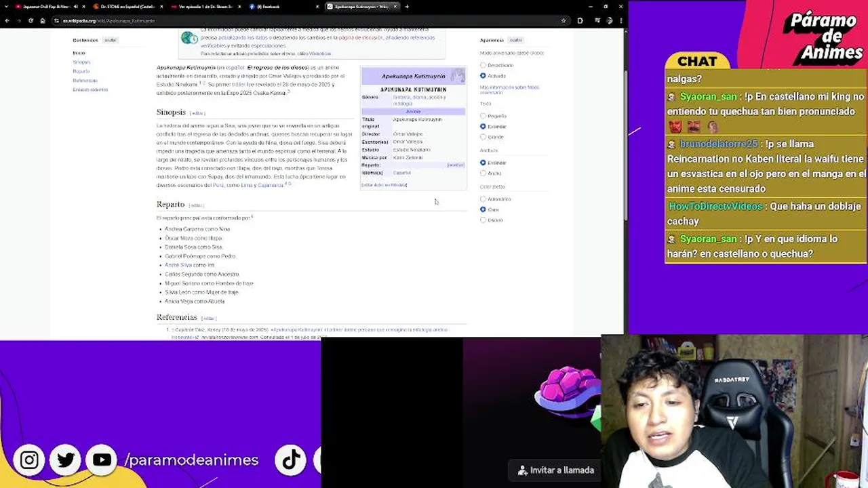Click the Invitar a llamada button
Image resolution: width=868 pixels, height=488 pixels.
click(x=555, y=470)
